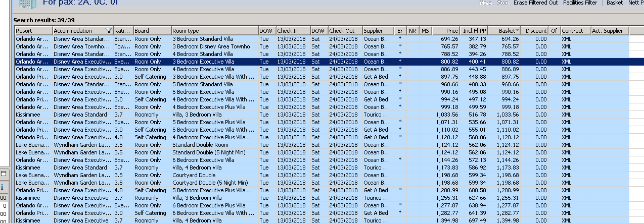Click the filter funnel icon on Accommodation column

(109, 31)
